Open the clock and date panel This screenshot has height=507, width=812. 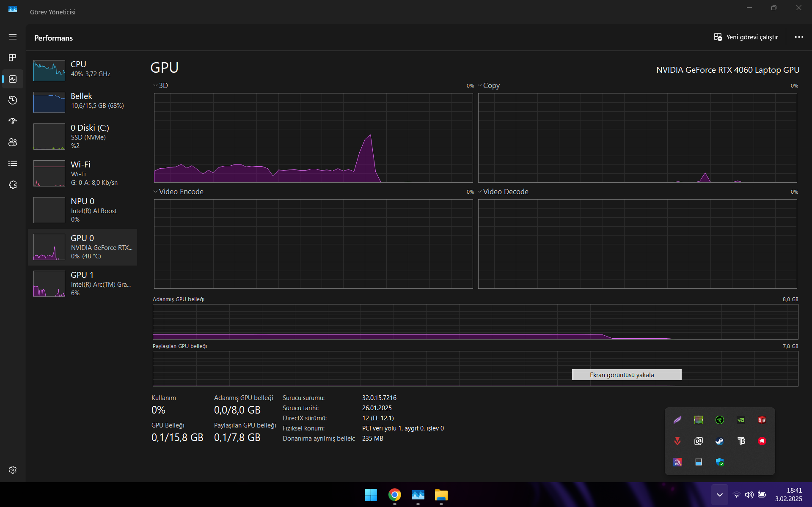pos(788,495)
